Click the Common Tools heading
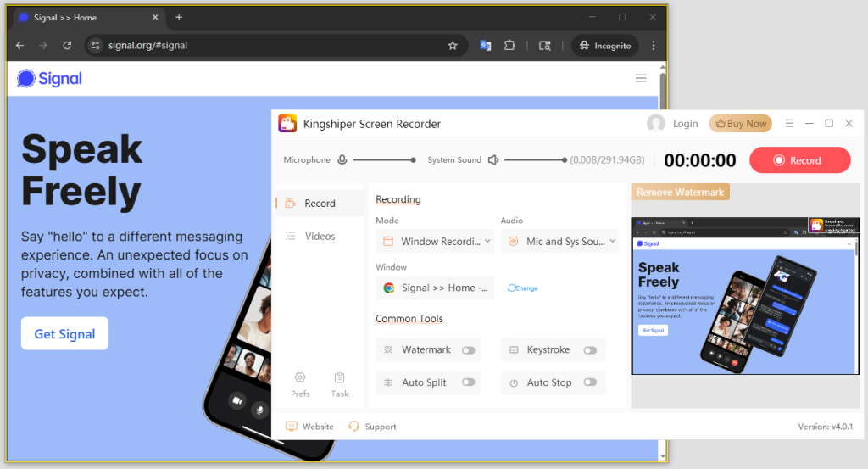Image resolution: width=868 pixels, height=469 pixels. [x=409, y=318]
